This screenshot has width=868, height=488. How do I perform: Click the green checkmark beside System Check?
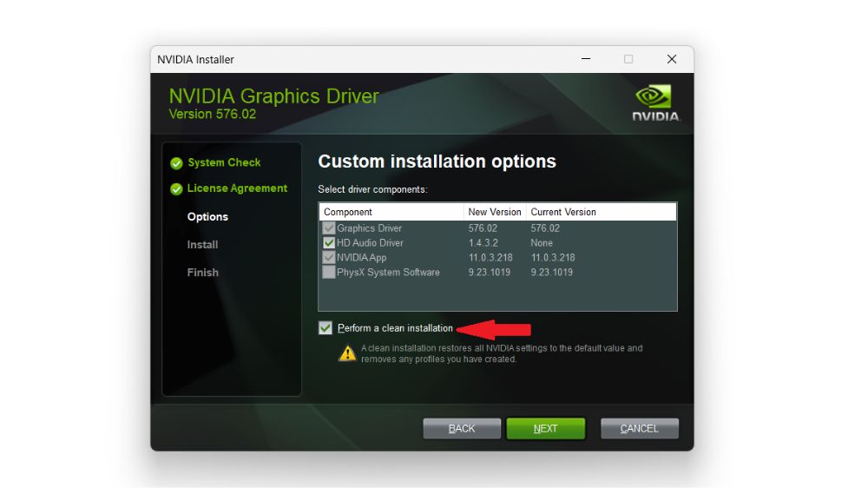[176, 163]
